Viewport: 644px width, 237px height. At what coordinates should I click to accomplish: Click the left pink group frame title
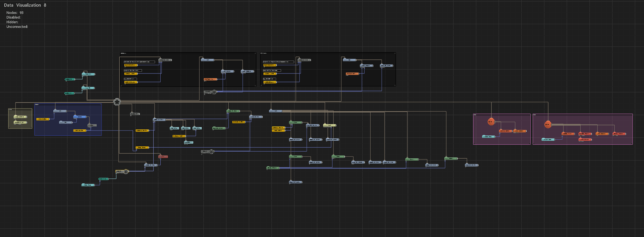click(475, 115)
